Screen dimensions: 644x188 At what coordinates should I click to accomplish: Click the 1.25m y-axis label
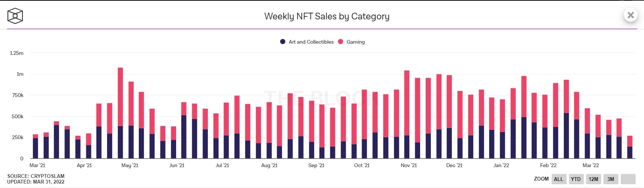click(17, 53)
